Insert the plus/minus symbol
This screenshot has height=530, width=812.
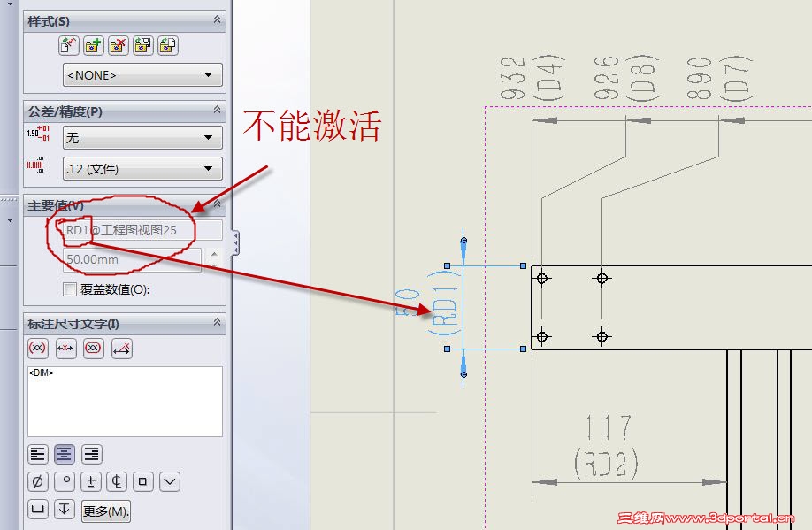90,481
